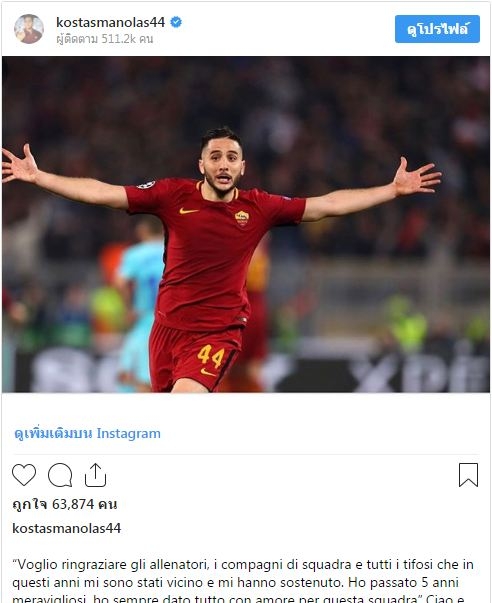492x603 pixels.
Task: Open the kostasmanolas44 profile avatar
Action: pyautogui.click(x=29, y=29)
